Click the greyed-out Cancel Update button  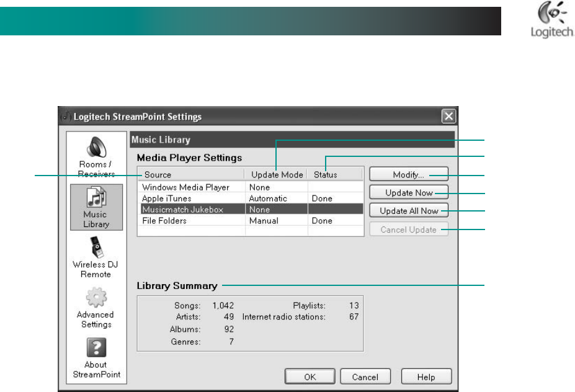(409, 229)
